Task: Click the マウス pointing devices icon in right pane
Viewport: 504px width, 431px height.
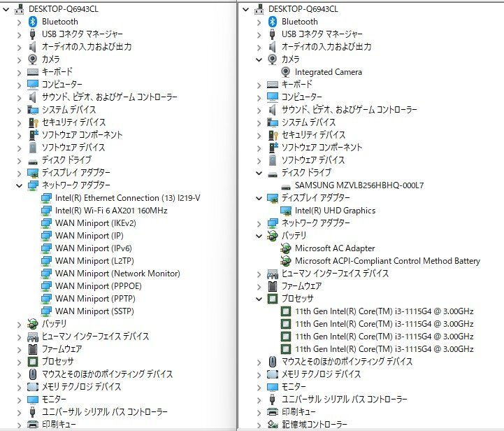Action: tap(272, 362)
